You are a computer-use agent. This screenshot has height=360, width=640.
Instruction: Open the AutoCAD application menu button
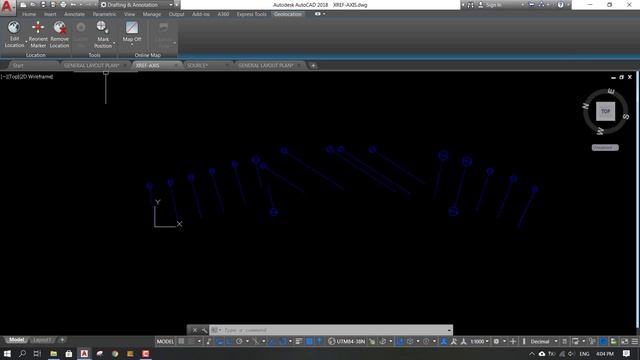click(x=7, y=7)
